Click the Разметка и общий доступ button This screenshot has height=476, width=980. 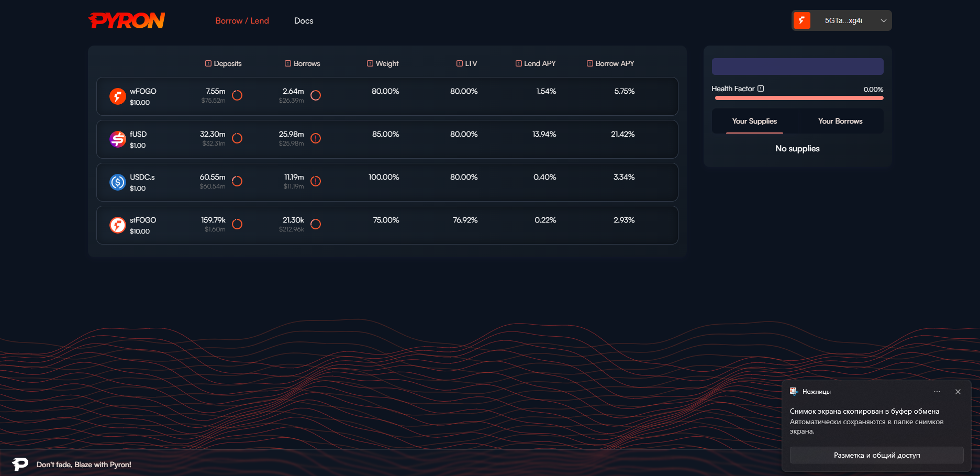point(876,455)
